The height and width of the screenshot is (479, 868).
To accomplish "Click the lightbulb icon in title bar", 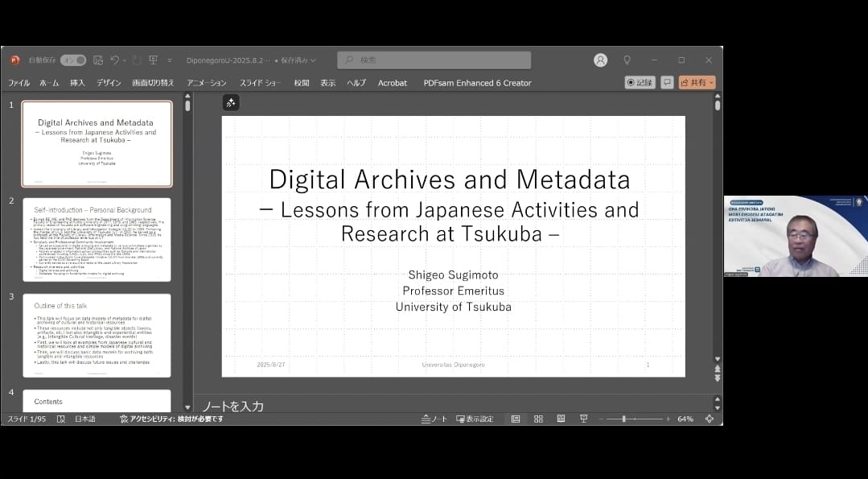I will point(627,60).
